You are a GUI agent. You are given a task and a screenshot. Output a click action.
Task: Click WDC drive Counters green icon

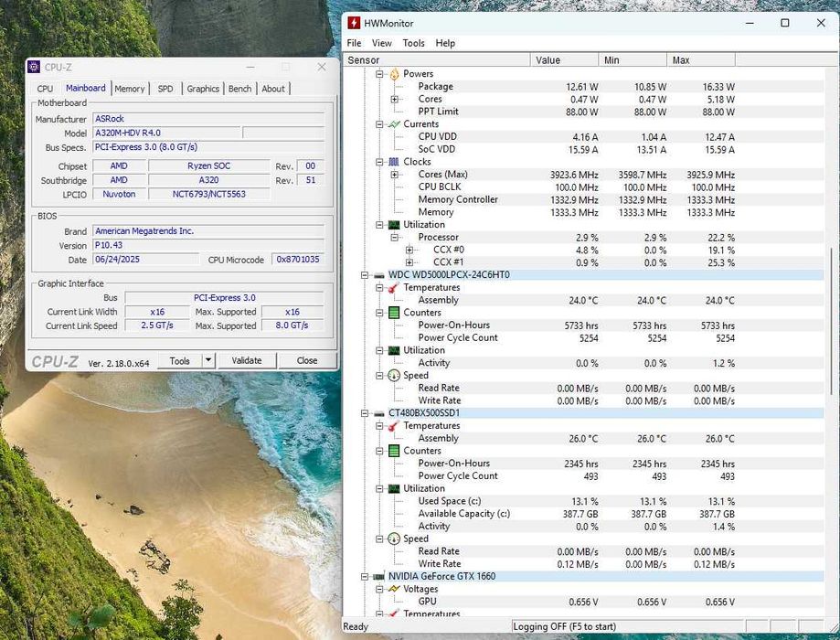click(x=394, y=313)
